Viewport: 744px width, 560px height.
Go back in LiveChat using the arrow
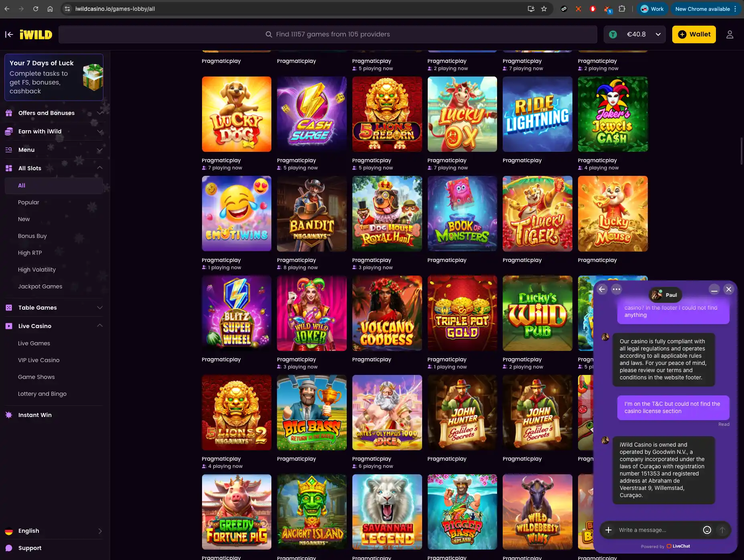click(x=602, y=289)
